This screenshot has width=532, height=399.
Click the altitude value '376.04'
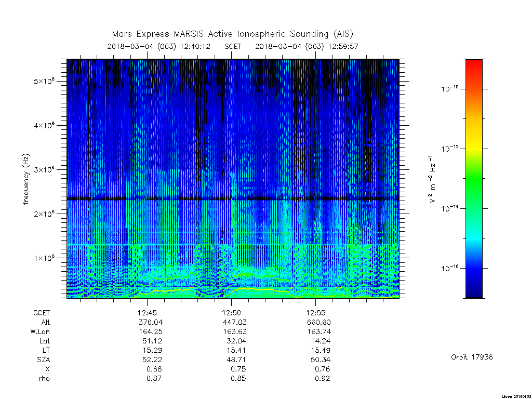coord(150,322)
